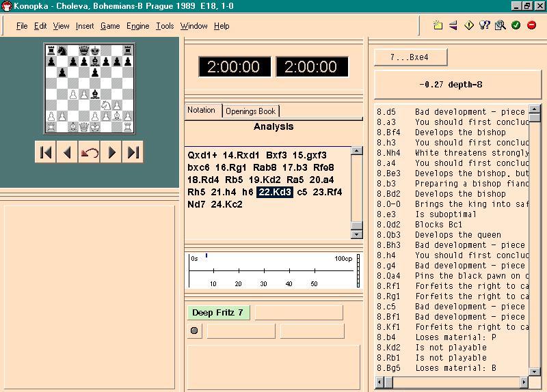Open the Game menu
547x392 pixels.
[x=110, y=26]
